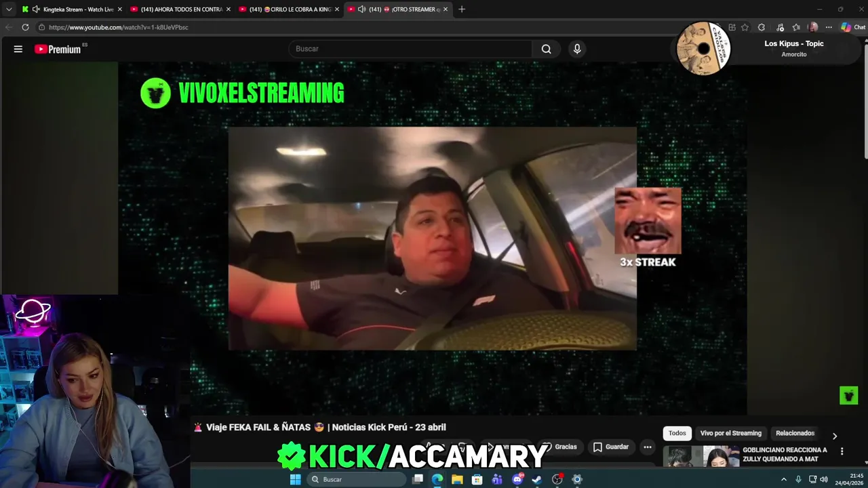Viewport: 868px width, 488px height.
Task: Close the AHORA TODOS EN CONTRA tab
Action: 228,9
